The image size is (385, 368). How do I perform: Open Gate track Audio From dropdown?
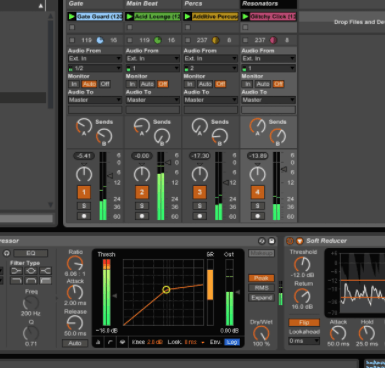(95, 58)
